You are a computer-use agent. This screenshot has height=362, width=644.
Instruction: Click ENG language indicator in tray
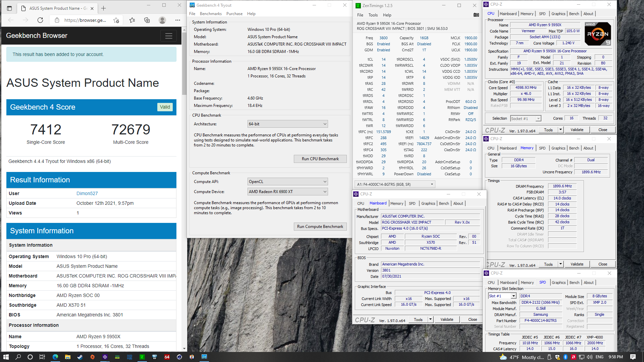coord(599,357)
